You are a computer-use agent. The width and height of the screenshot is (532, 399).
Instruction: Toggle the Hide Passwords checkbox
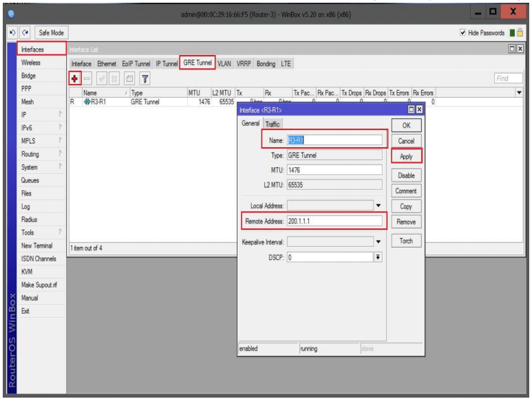[x=462, y=33]
